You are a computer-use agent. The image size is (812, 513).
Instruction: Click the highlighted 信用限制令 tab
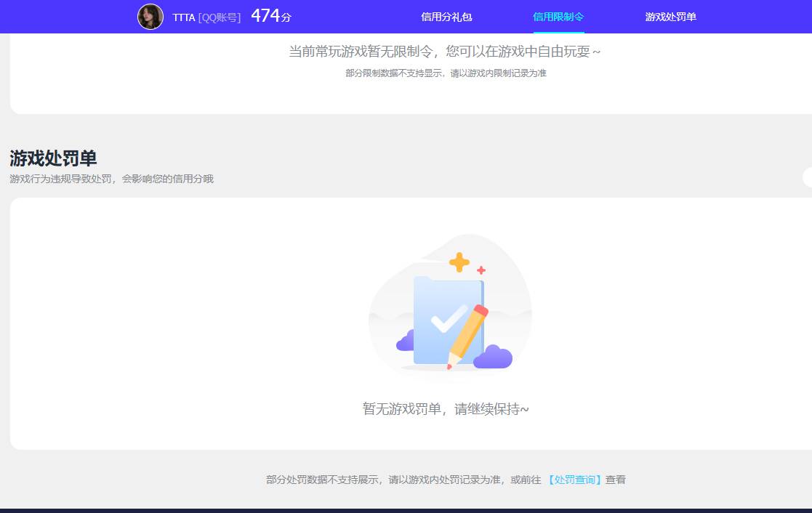[558, 17]
